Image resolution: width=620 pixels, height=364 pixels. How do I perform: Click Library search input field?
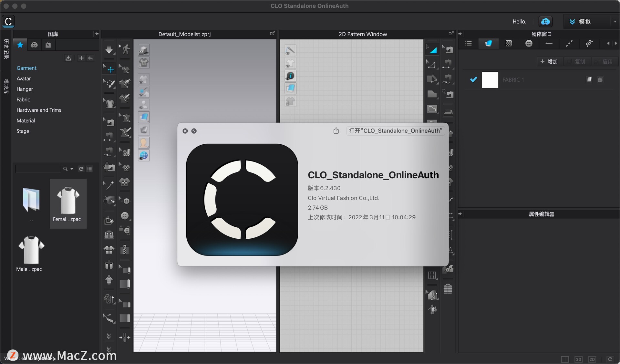click(x=38, y=169)
